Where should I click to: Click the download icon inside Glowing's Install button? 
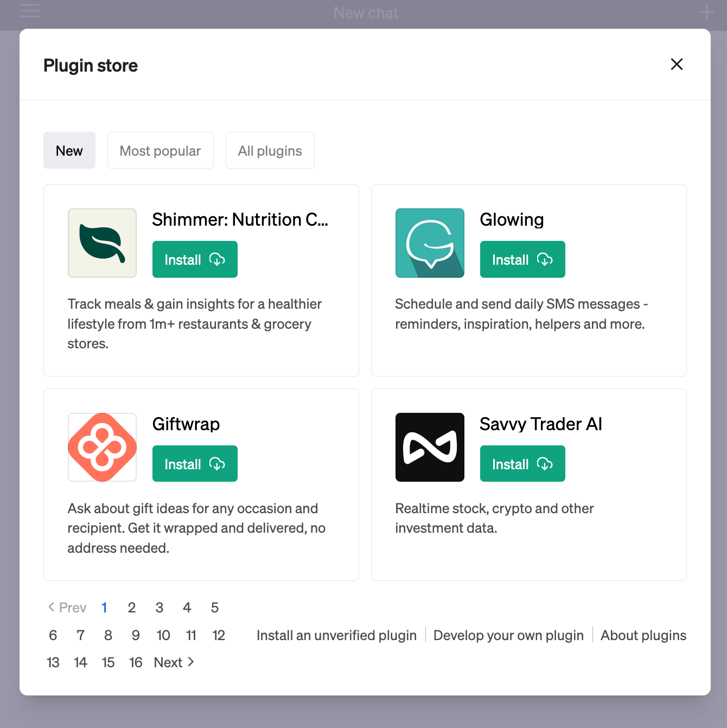click(546, 259)
